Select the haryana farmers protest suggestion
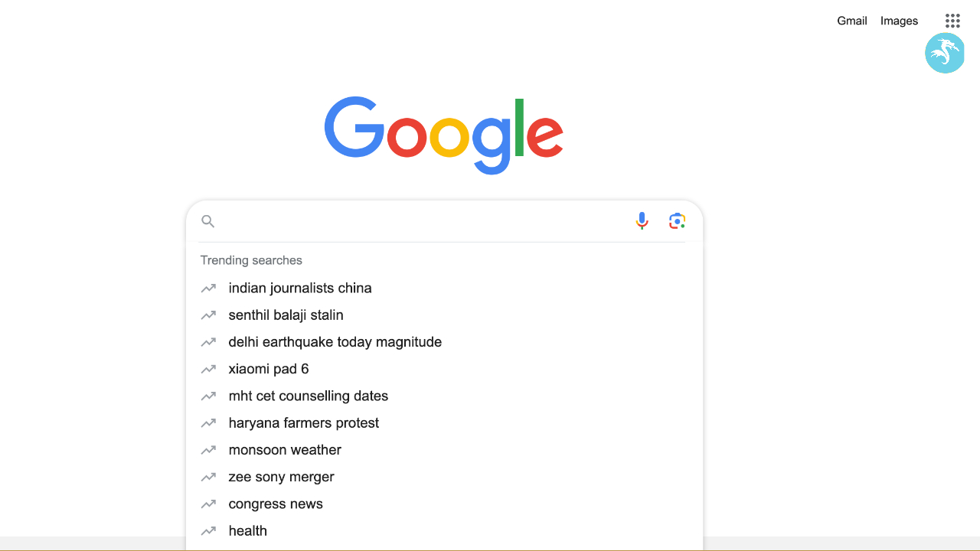The image size is (980, 551). [303, 423]
